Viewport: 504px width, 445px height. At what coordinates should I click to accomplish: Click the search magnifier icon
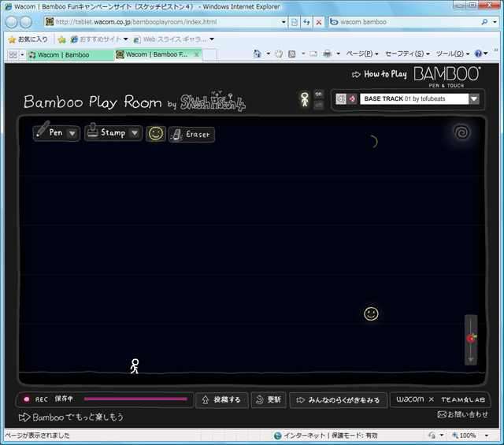[x=484, y=22]
